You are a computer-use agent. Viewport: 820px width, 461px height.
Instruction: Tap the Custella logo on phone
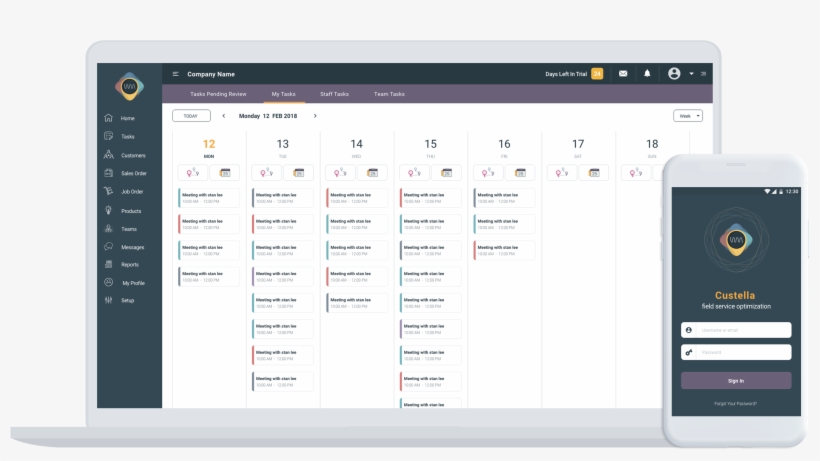coord(736,239)
